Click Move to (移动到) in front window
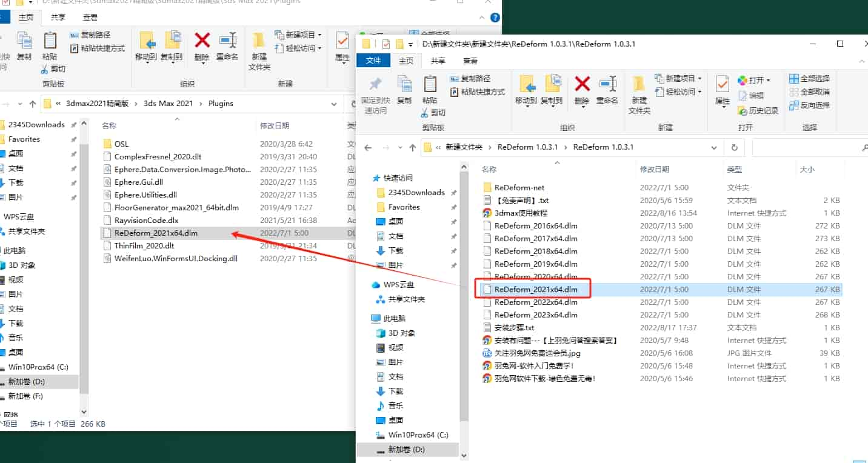Image resolution: width=868 pixels, height=463 pixels. (526, 91)
